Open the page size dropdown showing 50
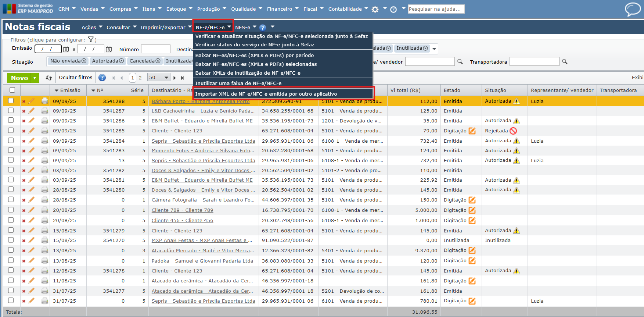Screen dimensions: 644x317 (x=159, y=78)
